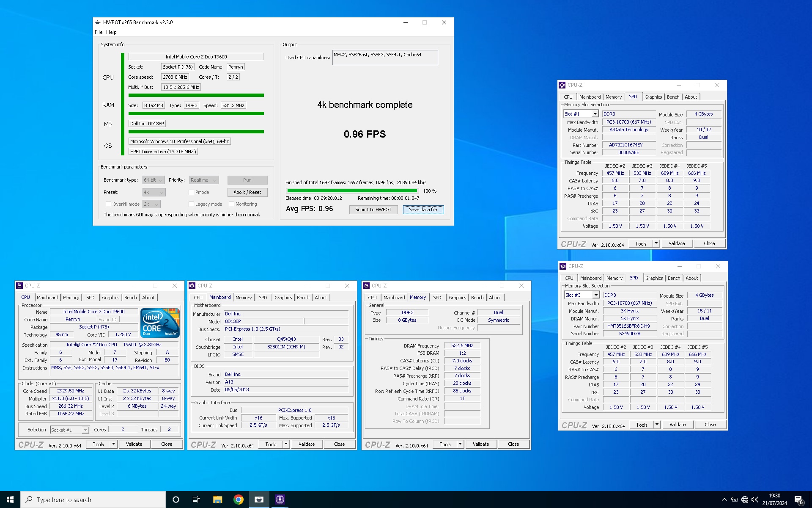Open the Windows Start menu
812x508 pixels.
[10, 500]
